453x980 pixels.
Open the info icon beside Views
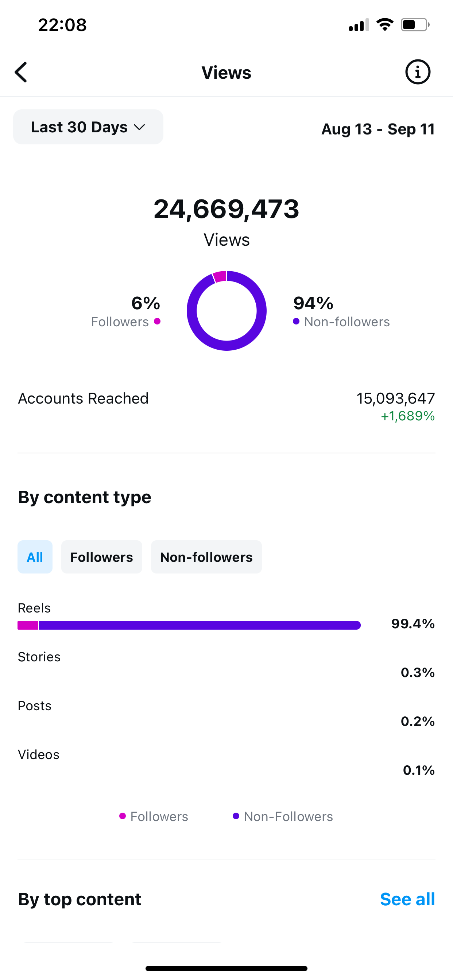[x=418, y=72]
